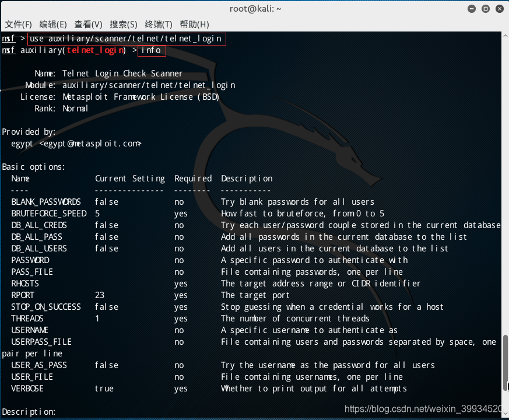Open the 查看(V) menu
The image size is (509, 420).
[88, 24]
